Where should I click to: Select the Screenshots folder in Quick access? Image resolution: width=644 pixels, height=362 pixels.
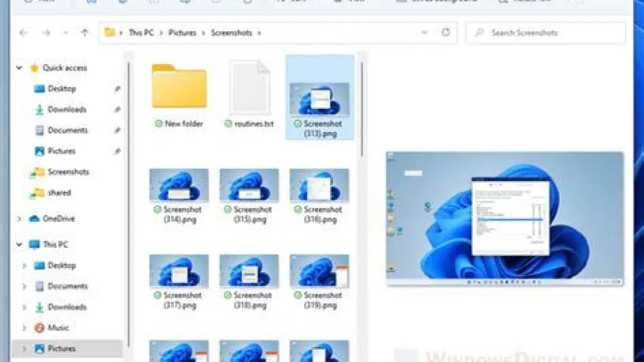68,172
